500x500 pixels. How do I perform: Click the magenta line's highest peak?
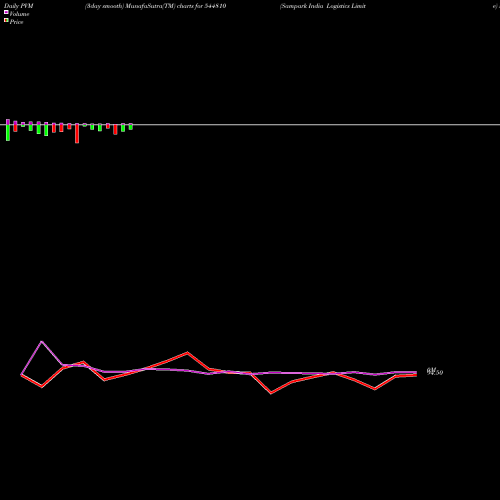42,342
